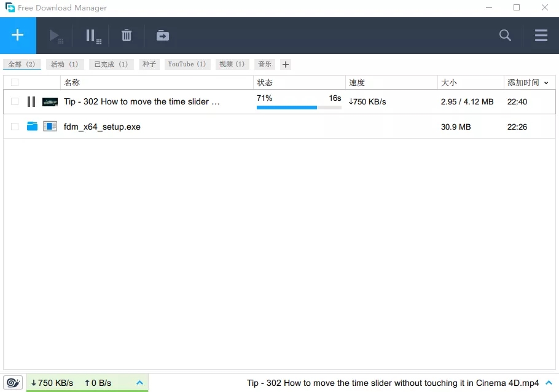Click the 71% download progress bar
The image size is (559, 392).
click(299, 108)
